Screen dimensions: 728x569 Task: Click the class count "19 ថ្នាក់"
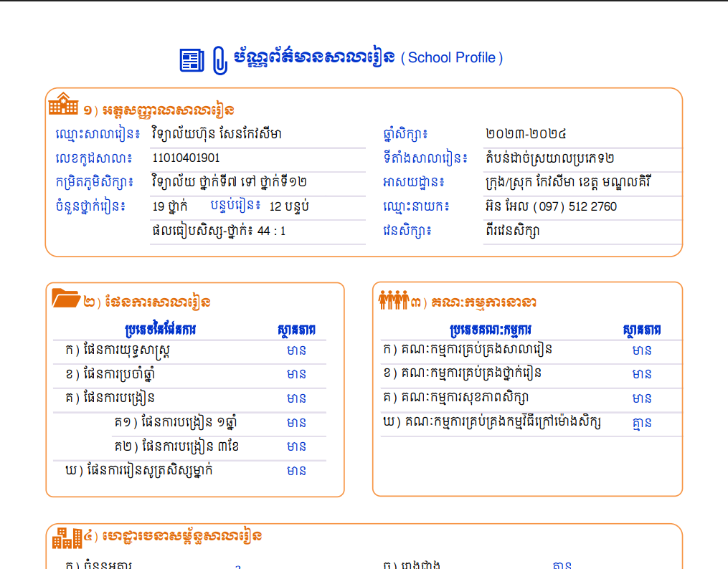point(170,206)
